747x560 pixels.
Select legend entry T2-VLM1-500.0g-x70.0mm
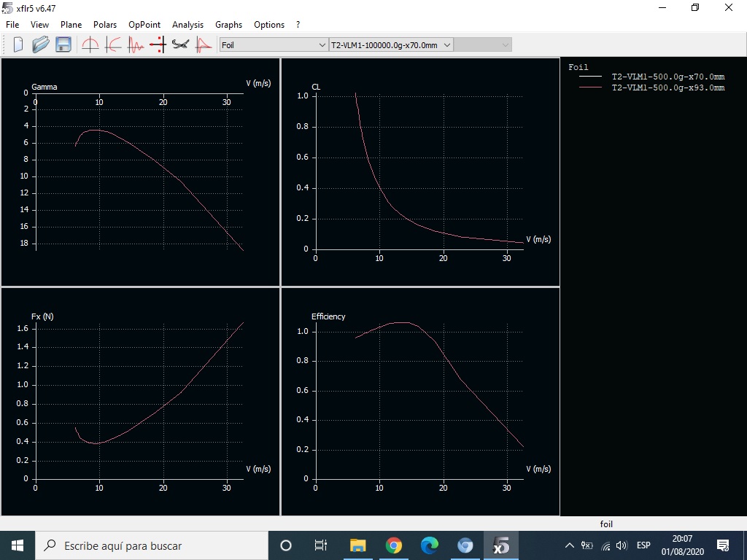click(668, 77)
